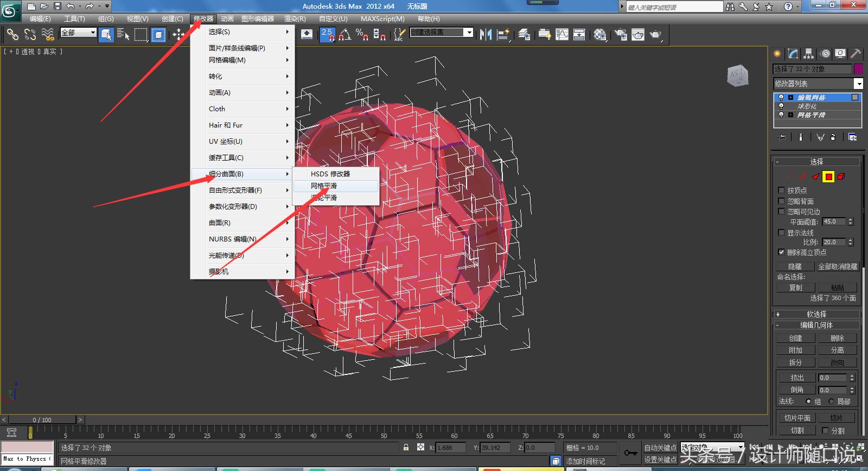
Task: Choose HSDS 修改器 from the submenu
Action: pyautogui.click(x=336, y=174)
